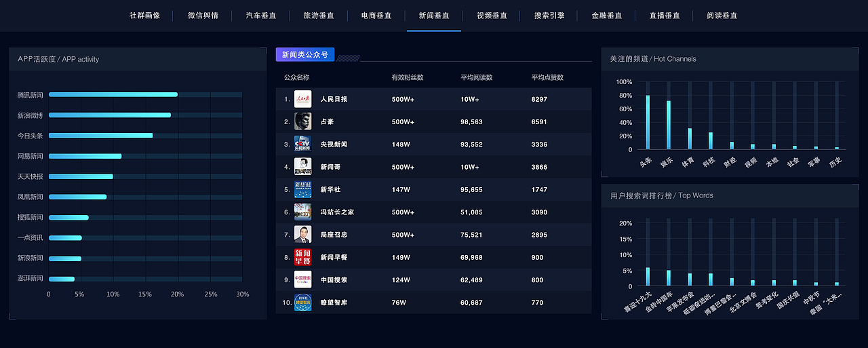Image resolution: width=868 pixels, height=348 pixels.
Task: Click the 财经 label in Hot Channels
Action: pyautogui.click(x=729, y=161)
